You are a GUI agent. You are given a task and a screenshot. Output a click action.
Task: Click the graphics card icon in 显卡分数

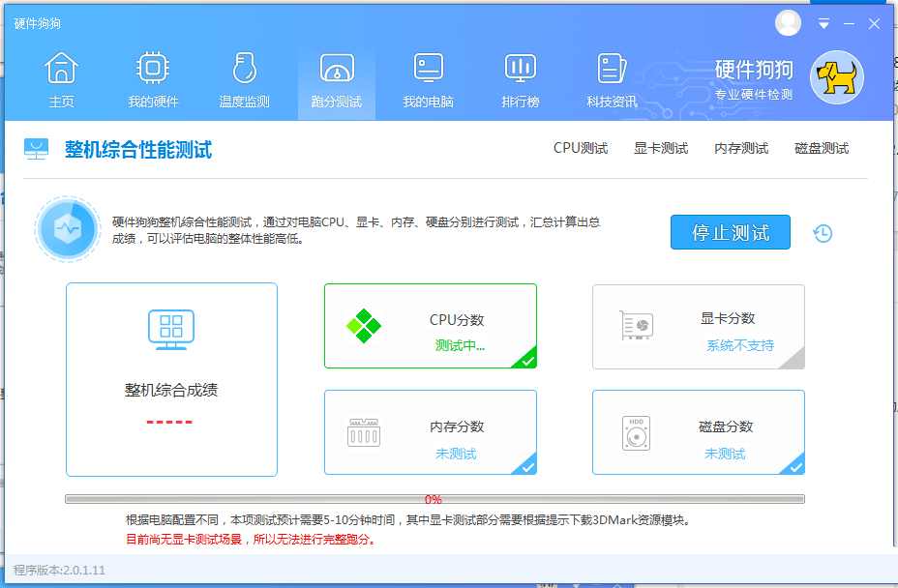(x=637, y=325)
